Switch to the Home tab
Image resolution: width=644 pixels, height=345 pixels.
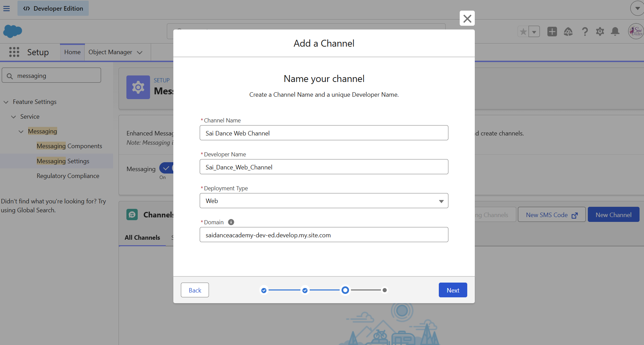(x=72, y=52)
